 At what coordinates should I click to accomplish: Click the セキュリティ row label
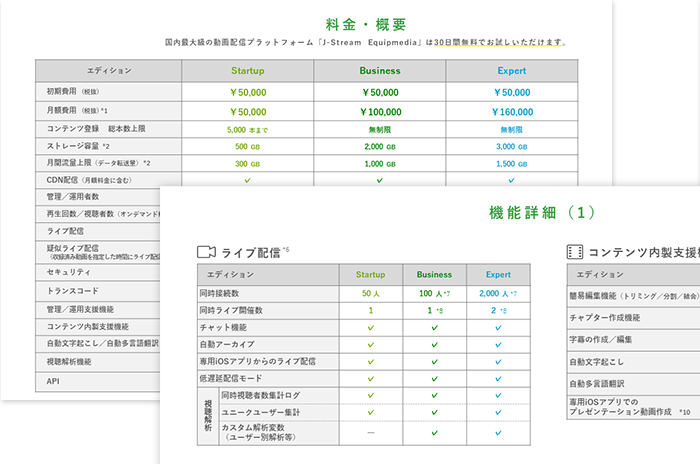click(x=69, y=272)
